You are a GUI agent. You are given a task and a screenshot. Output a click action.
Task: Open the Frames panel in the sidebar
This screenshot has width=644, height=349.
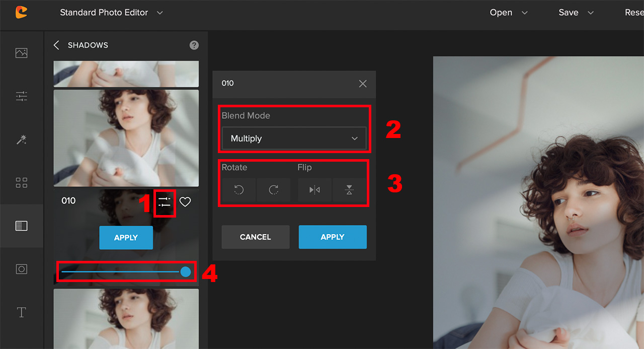[21, 268]
